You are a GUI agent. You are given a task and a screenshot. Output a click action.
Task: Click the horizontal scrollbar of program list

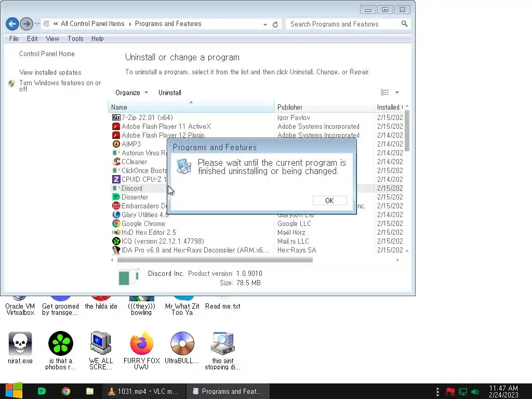click(215, 260)
